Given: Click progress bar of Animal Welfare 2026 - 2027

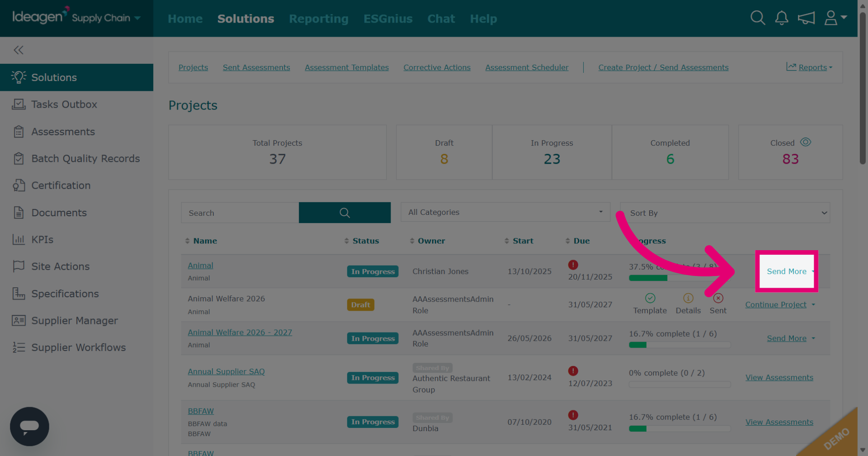Looking at the screenshot, I should coord(679,345).
